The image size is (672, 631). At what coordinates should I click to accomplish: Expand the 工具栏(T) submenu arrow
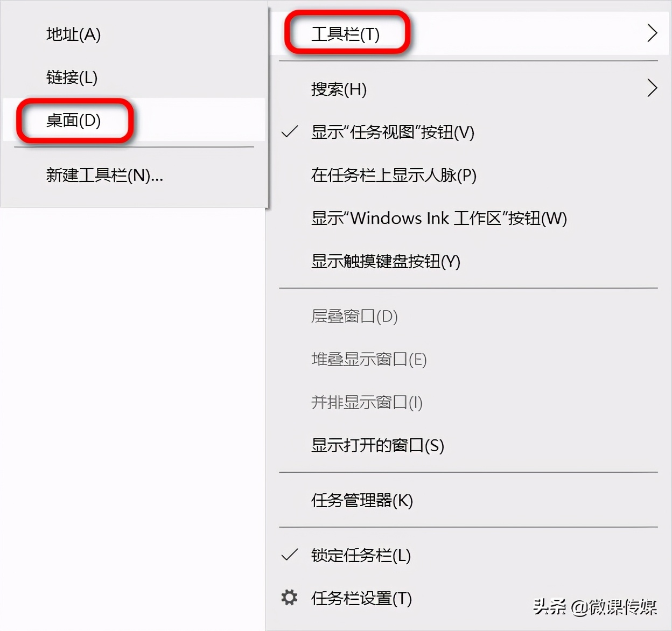coord(653,33)
